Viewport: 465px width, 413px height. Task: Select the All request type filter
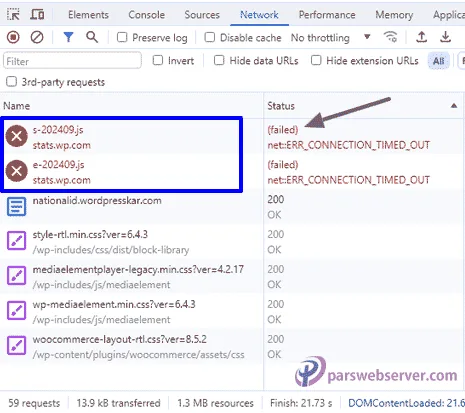(x=439, y=61)
